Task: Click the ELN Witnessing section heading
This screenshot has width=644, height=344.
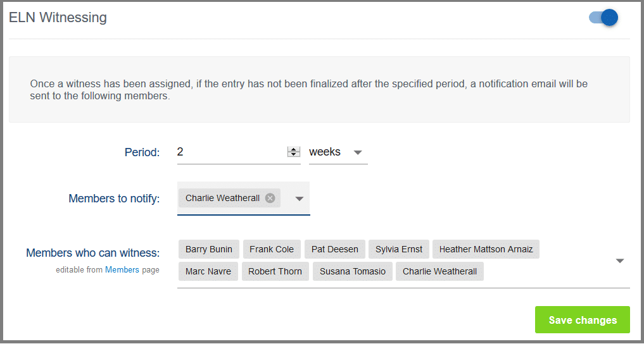Action: tap(58, 18)
